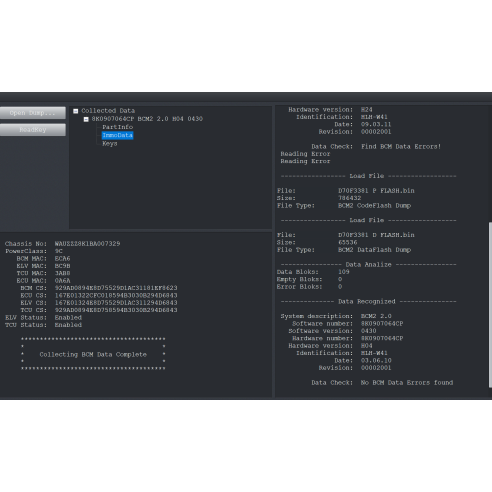The width and height of the screenshot is (492, 492).
Task: Select the 8K0907064CP BCM2 2.0 H04 0430 entry
Action: [x=147, y=119]
